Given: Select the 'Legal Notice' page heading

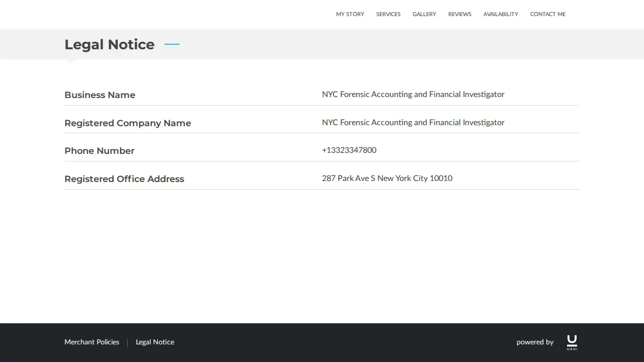Looking at the screenshot, I should pos(110,44).
